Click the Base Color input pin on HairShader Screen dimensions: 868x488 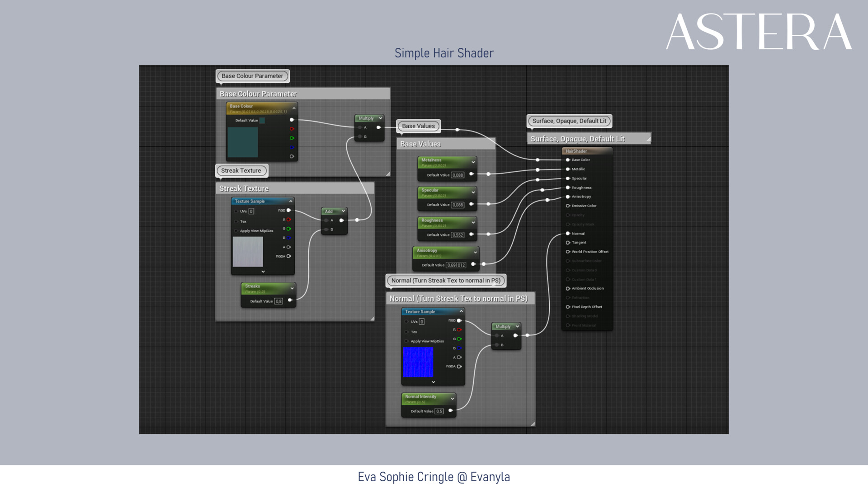[568, 160]
